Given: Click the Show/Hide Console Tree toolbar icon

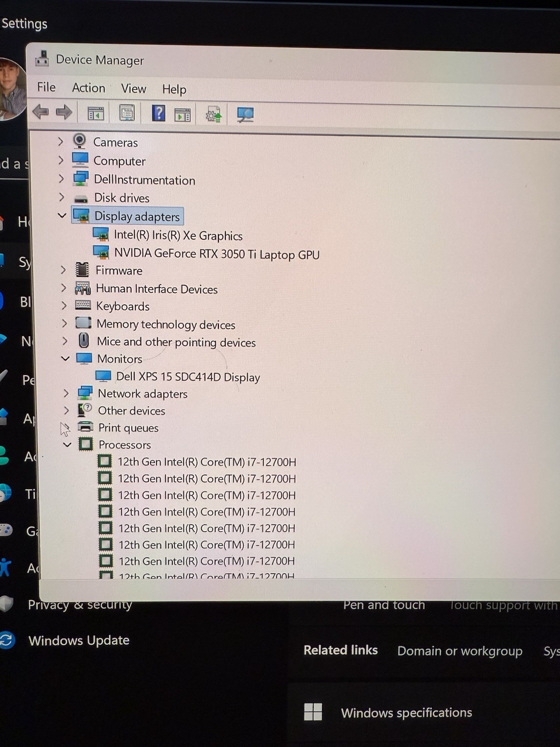Looking at the screenshot, I should pos(96,113).
